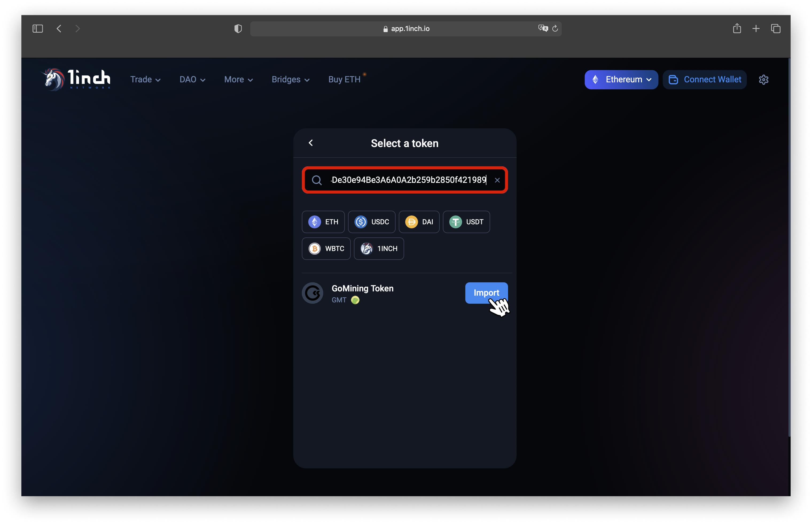Screen dimensions: 812x524
Task: Expand the More menu
Action: click(x=239, y=79)
